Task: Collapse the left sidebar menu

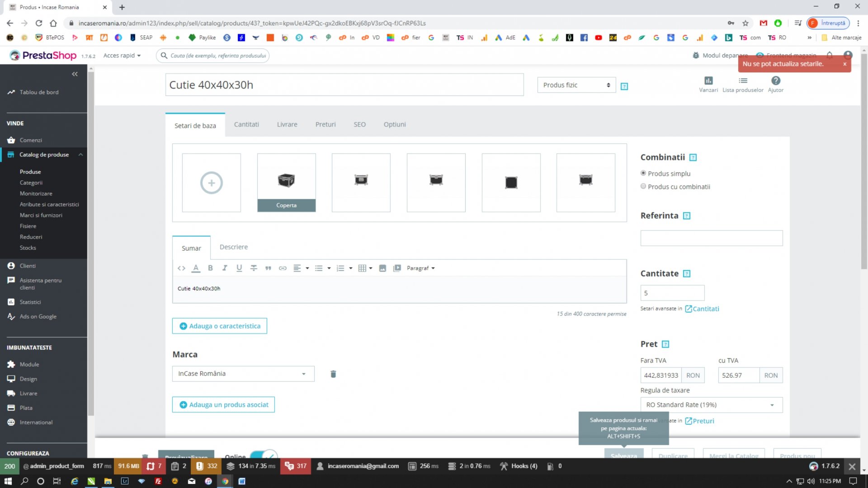Action: click(x=75, y=74)
